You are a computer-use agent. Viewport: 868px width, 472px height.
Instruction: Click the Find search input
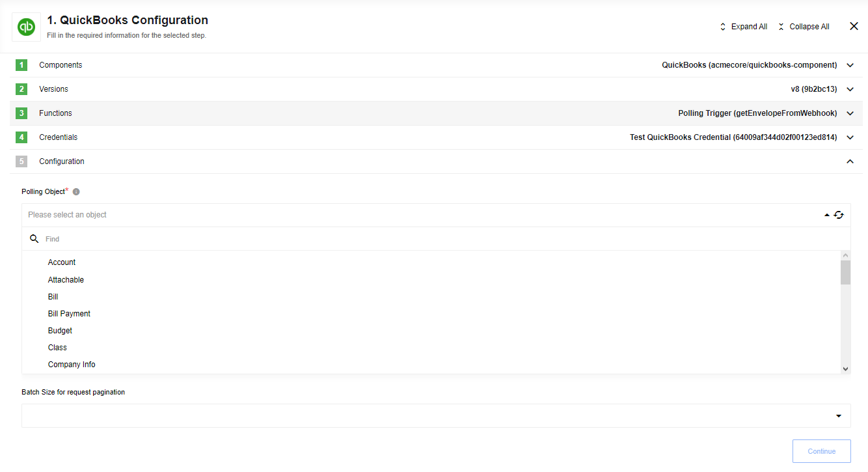point(436,239)
